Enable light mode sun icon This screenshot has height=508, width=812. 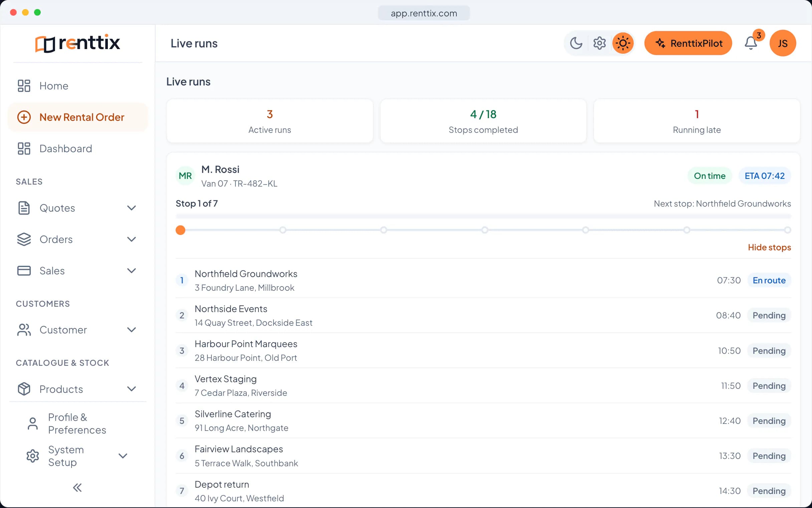(623, 43)
